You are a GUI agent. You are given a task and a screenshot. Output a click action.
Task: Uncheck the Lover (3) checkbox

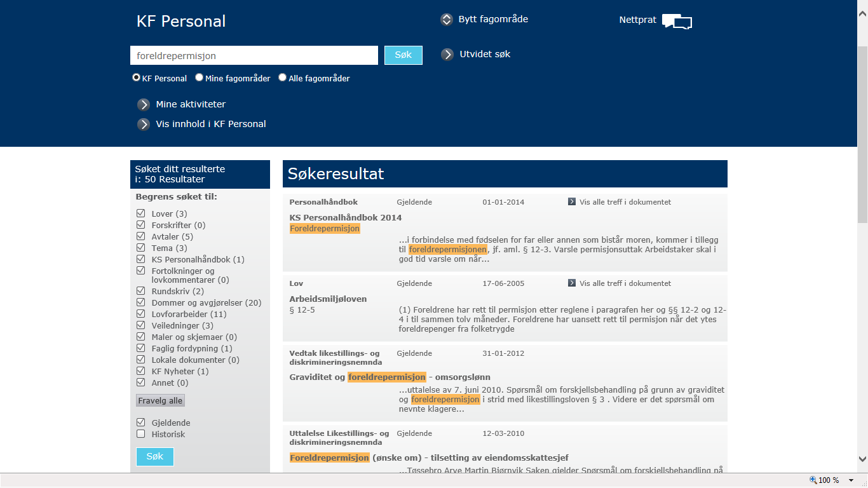tap(141, 213)
